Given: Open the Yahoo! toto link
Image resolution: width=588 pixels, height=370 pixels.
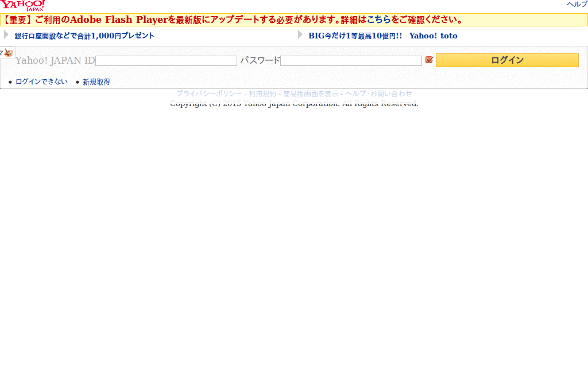Looking at the screenshot, I should click(433, 36).
